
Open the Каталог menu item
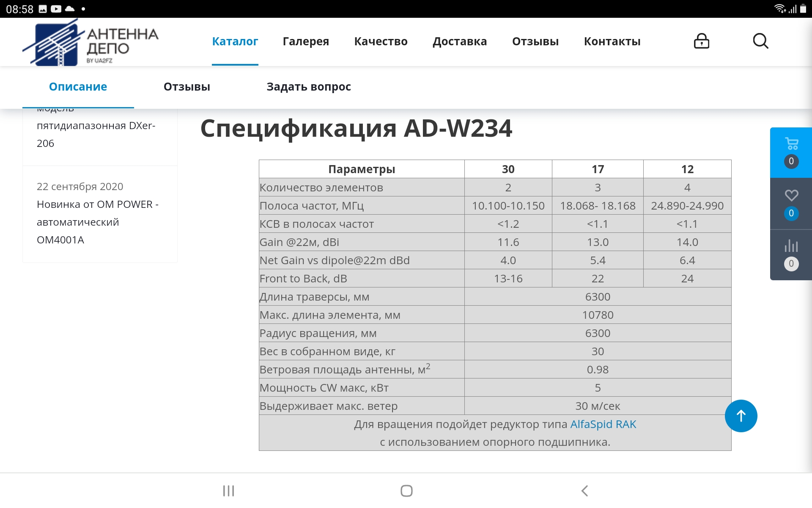click(x=235, y=41)
